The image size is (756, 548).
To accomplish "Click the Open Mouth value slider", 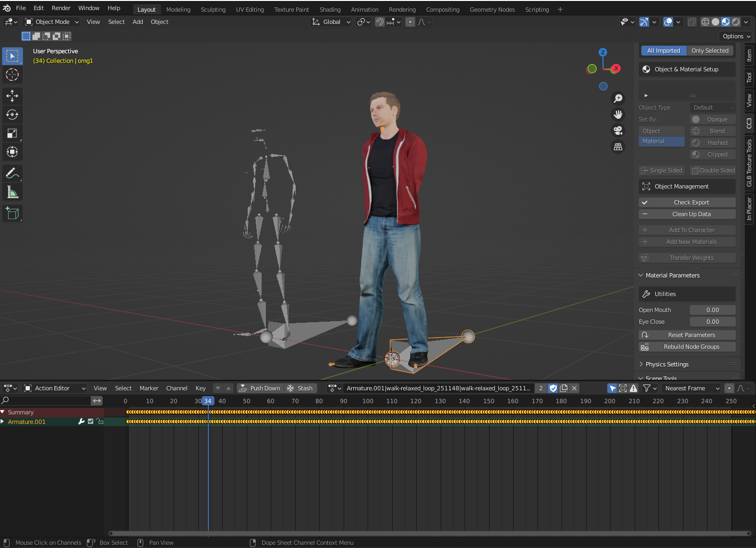I will [713, 310].
